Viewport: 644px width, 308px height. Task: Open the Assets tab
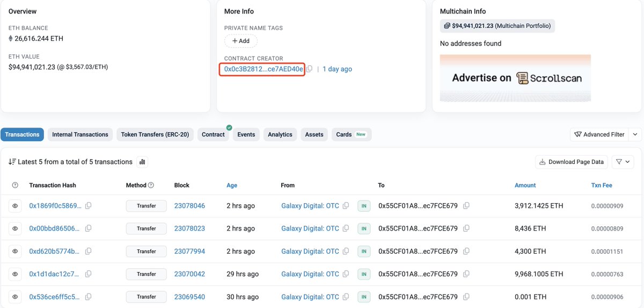pyautogui.click(x=314, y=134)
